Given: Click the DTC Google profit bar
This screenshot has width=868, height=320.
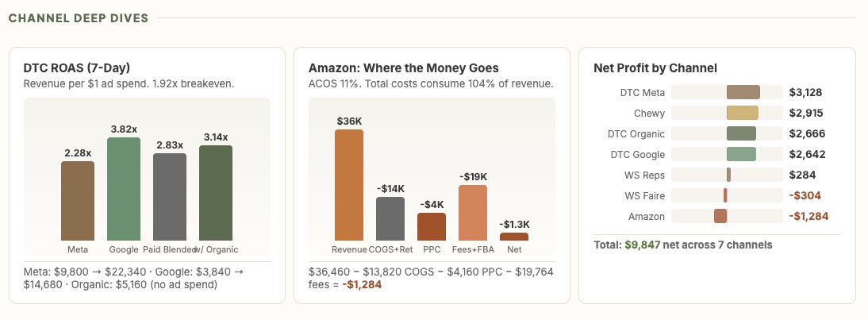Looking at the screenshot, I should pos(742,154).
